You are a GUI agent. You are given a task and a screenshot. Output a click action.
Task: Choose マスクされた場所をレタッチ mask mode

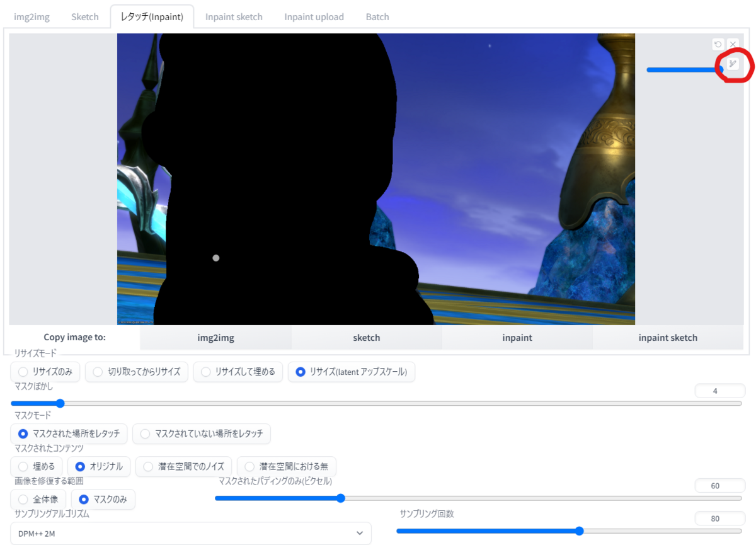pyautogui.click(x=69, y=433)
